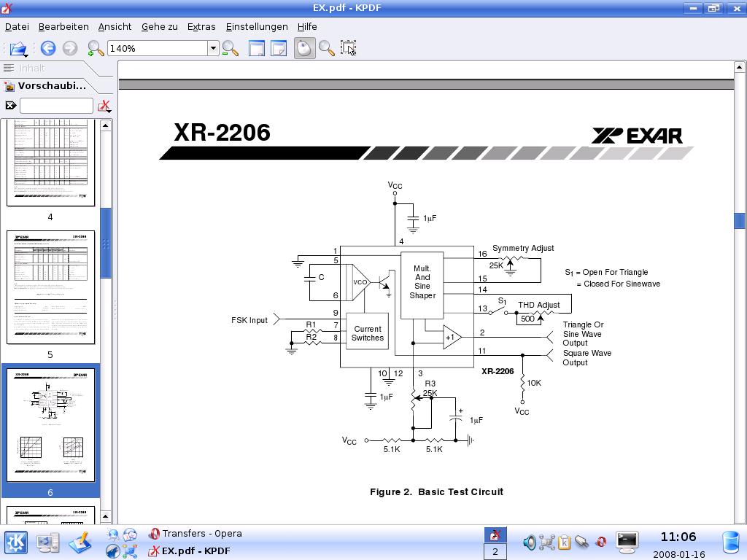Click the fit to page icon
The image size is (747, 560).
click(x=279, y=48)
